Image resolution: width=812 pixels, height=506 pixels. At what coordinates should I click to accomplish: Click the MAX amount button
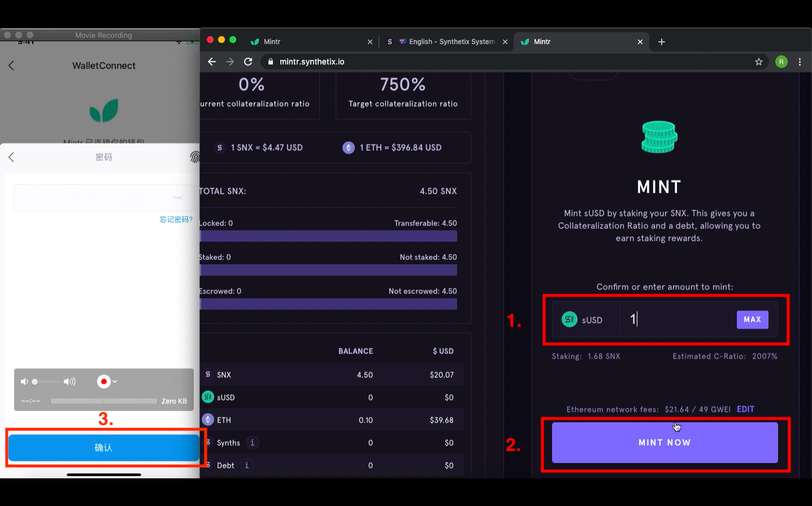[x=752, y=320]
